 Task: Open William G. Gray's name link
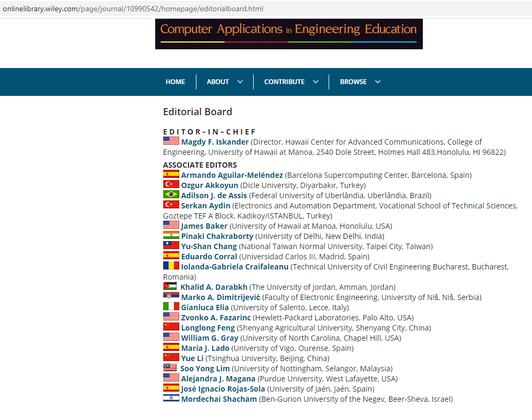pyautogui.click(x=209, y=338)
